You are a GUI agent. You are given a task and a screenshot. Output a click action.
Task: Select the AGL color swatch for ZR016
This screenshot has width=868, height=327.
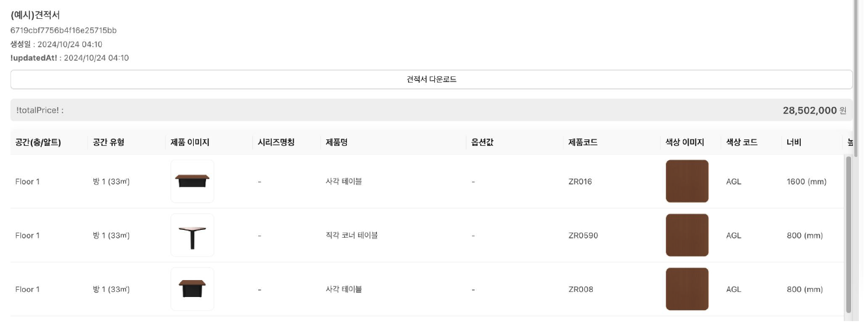[687, 181]
